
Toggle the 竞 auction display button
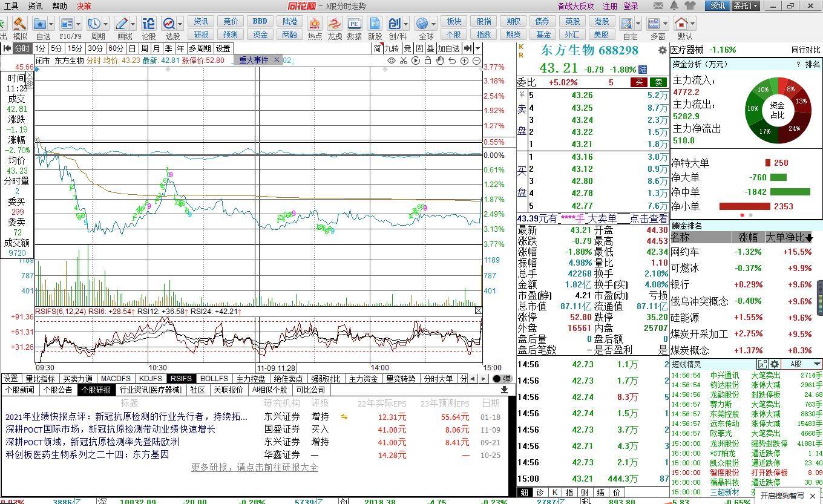click(x=408, y=48)
